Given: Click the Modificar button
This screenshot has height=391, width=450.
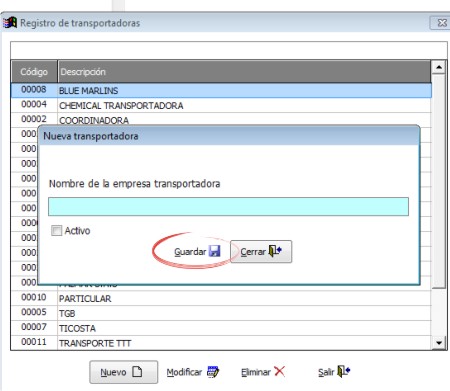Looking at the screenshot, I should pos(193,372).
